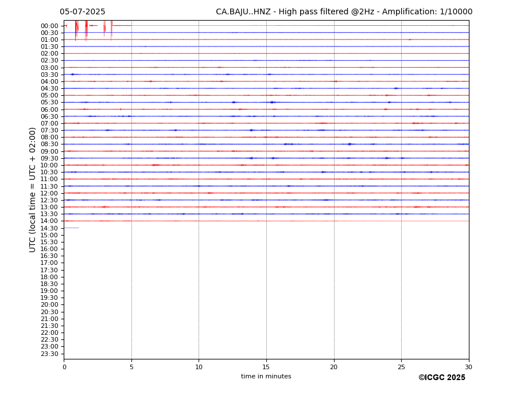Click the 03:00 time row label
Image resolution: width=532 pixels, height=399 pixels.
click(x=49, y=68)
